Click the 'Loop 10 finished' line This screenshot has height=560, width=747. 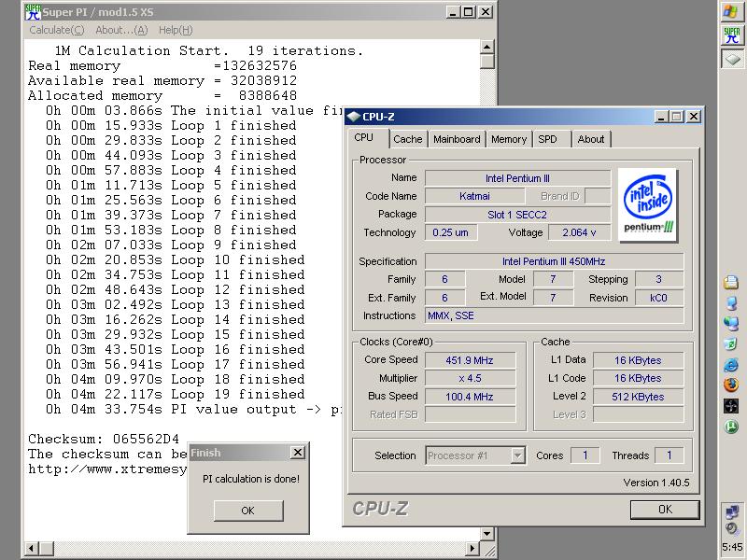click(175, 259)
